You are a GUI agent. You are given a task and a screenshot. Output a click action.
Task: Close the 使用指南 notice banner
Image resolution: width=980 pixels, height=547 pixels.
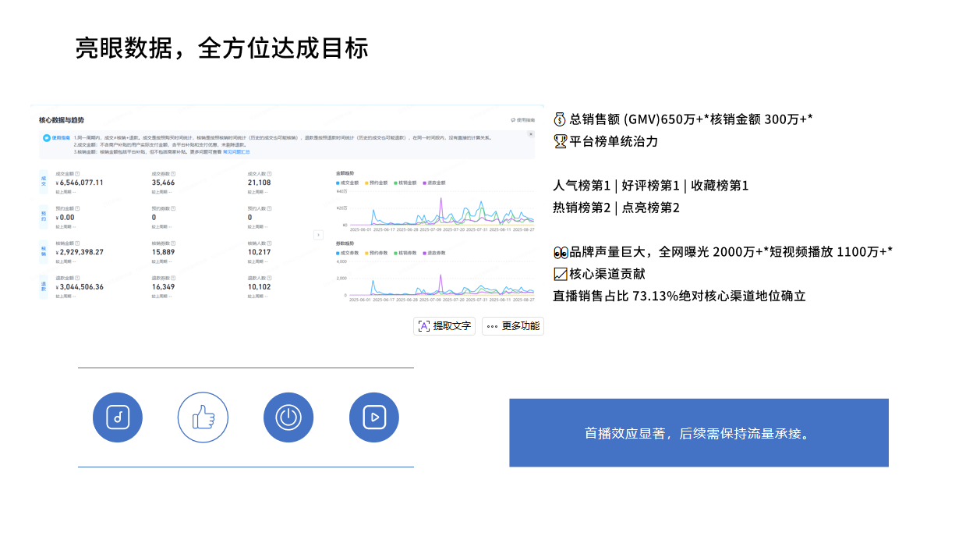531,134
